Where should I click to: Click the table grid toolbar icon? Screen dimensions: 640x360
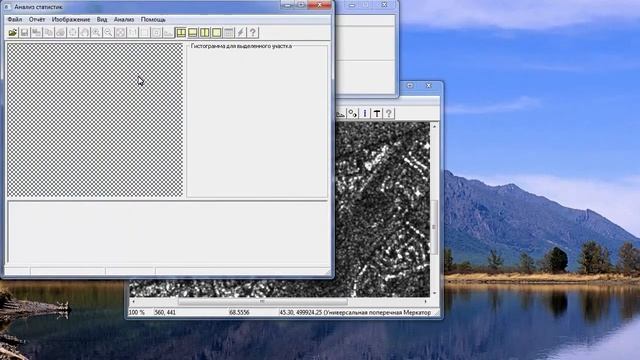229,33
